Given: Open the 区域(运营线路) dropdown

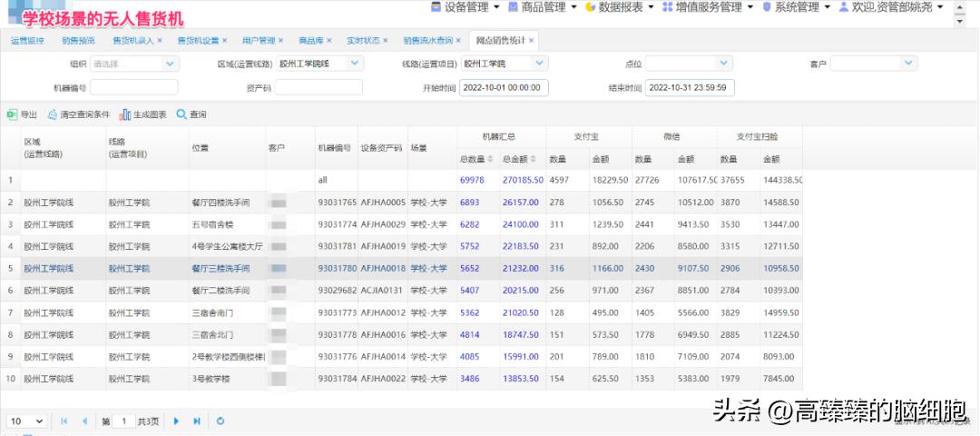Looking at the screenshot, I should tap(355, 64).
